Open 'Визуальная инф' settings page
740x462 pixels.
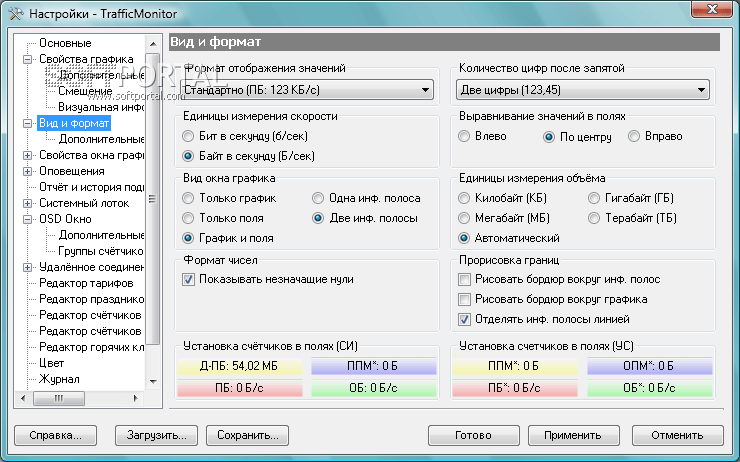coord(101,107)
